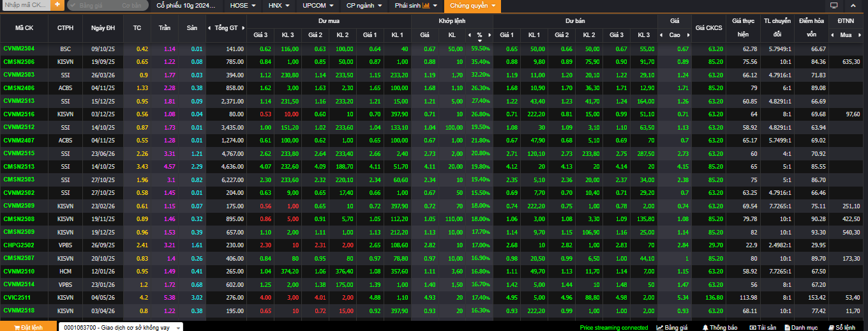Select the Chứng quyền tab
868x331 pixels.
coord(473,5)
